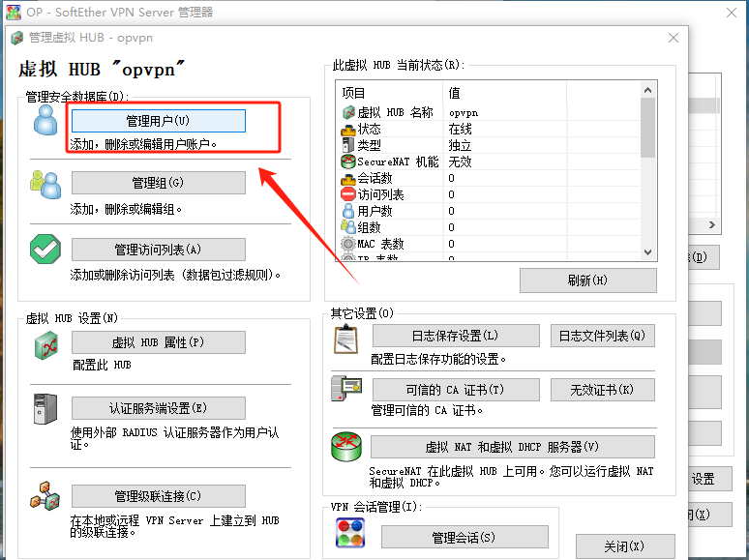Screen dimensions: 749x560
Task: Open the 日志文件列表 log file list
Action: coord(602,336)
